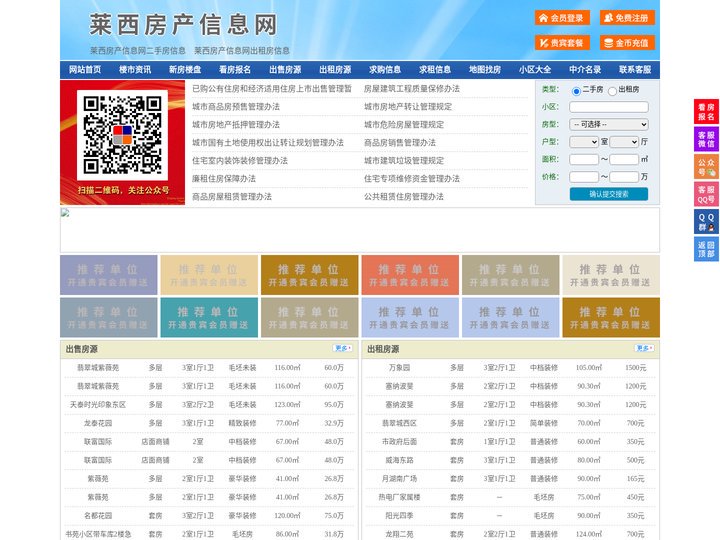Open 廉租住房保障办法 link
The height and width of the screenshot is (540, 720).
224,178
